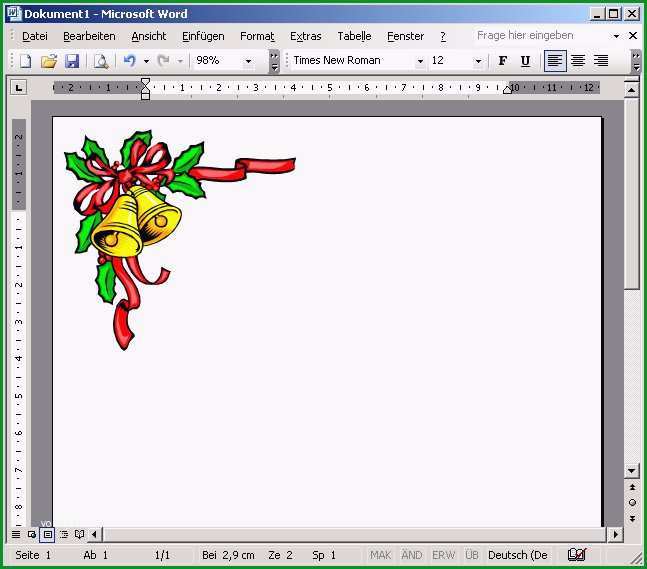
Task: Open a file with the folder icon
Action: [x=49, y=61]
